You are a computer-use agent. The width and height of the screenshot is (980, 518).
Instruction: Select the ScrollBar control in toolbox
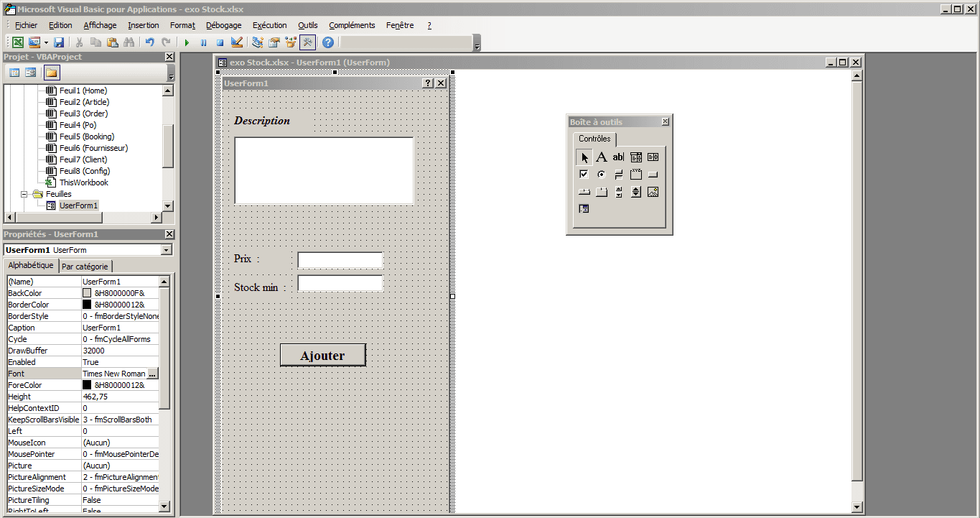coord(618,192)
